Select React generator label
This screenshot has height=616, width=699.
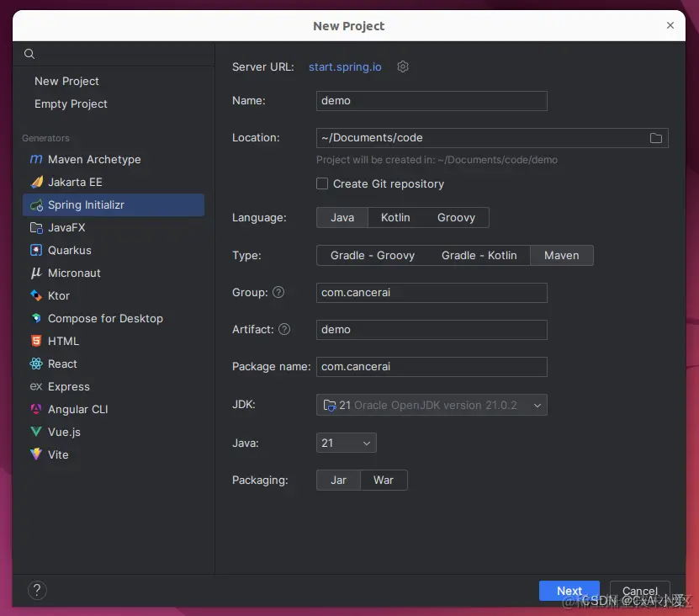pos(62,364)
